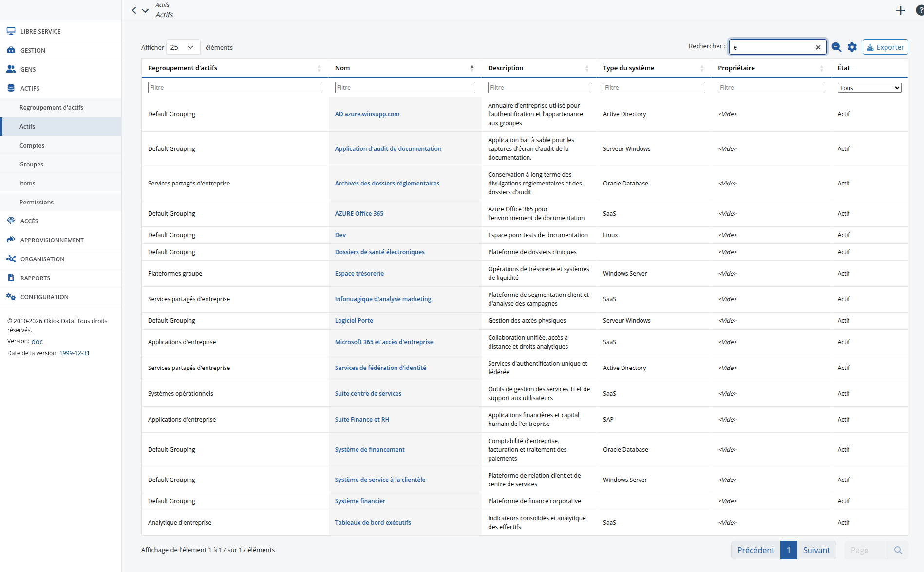924x572 pixels.
Task: Open Regroupement d'actifs submenu item
Action: [x=61, y=107]
